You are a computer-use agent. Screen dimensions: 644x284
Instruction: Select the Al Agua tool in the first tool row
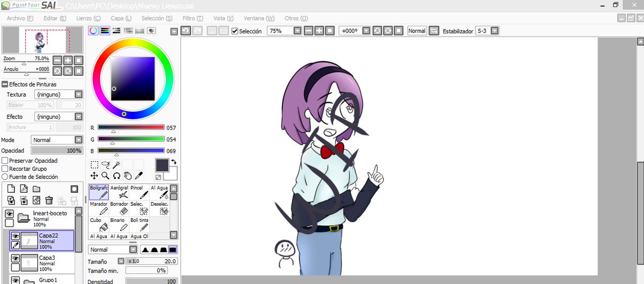point(159,192)
